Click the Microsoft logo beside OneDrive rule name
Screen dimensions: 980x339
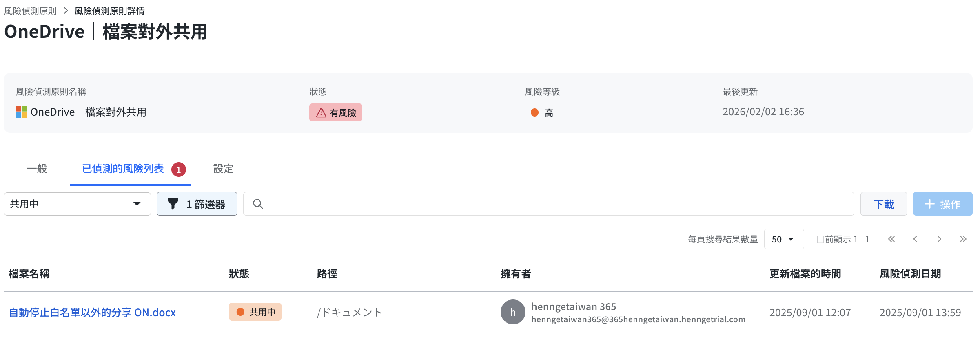(21, 112)
